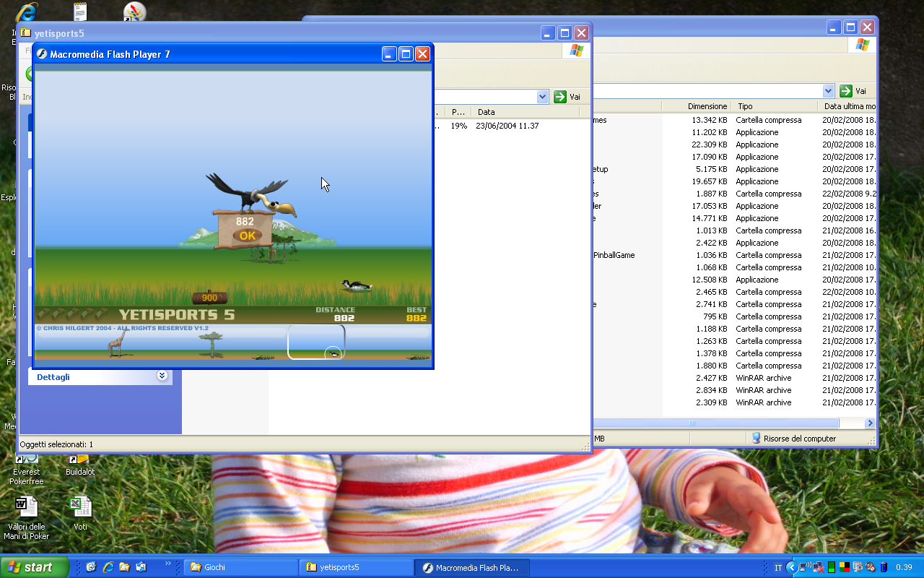924x578 pixels.
Task: Click the 22.309 KB size cell
Action: (x=710, y=144)
